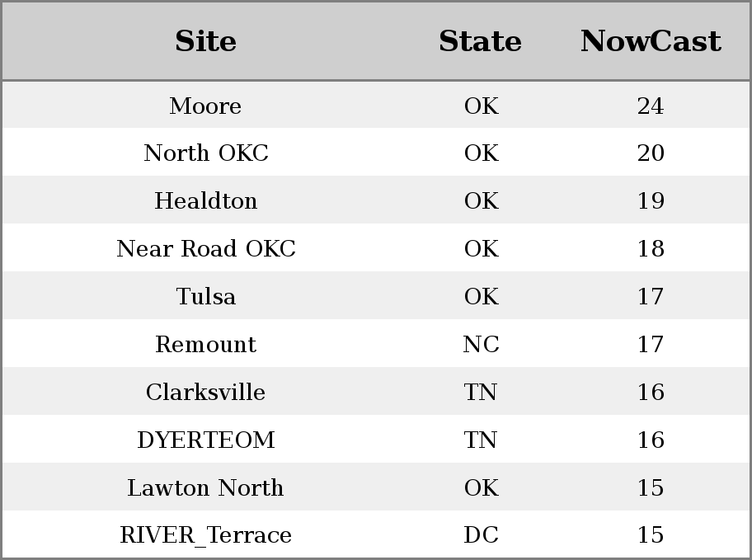Click the Healdton site name

[x=206, y=200]
